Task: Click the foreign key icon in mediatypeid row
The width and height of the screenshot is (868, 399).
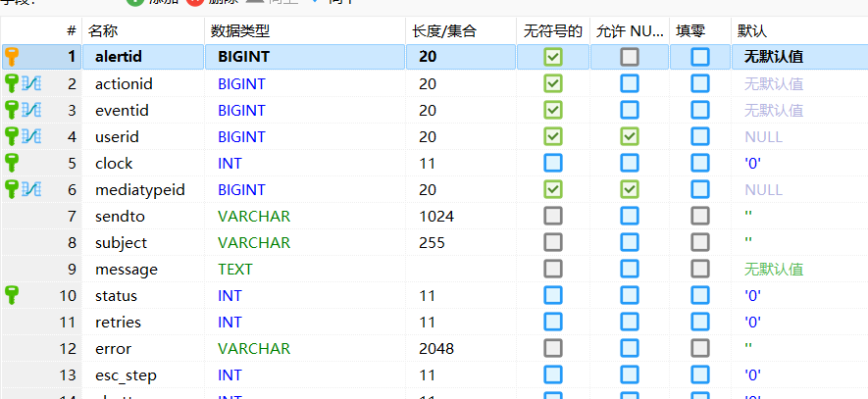Action: [31, 190]
